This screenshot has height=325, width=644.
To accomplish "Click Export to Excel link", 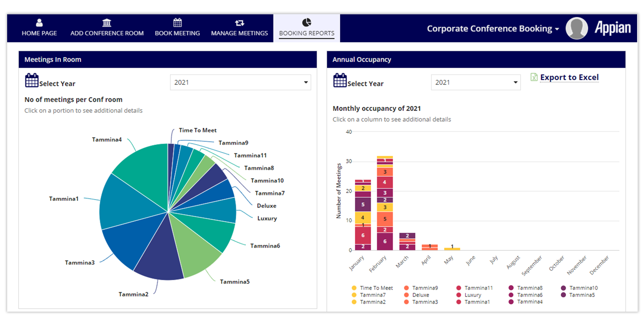I will [569, 77].
